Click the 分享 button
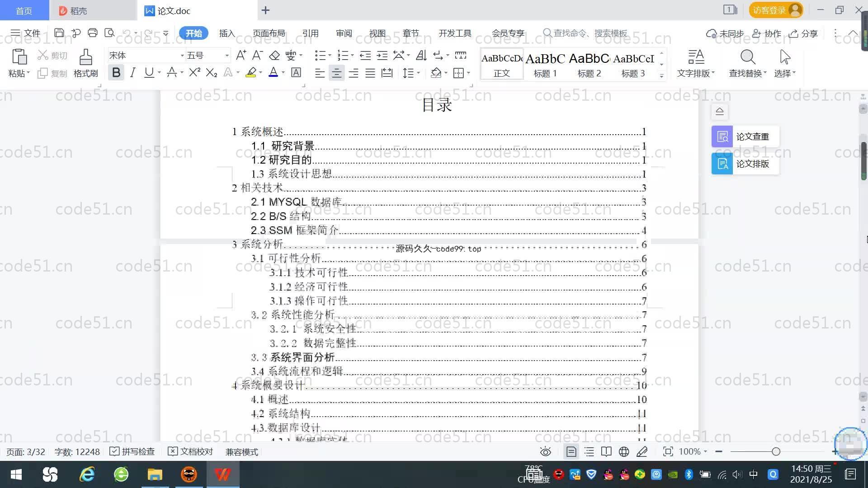868x488 pixels. pyautogui.click(x=803, y=33)
